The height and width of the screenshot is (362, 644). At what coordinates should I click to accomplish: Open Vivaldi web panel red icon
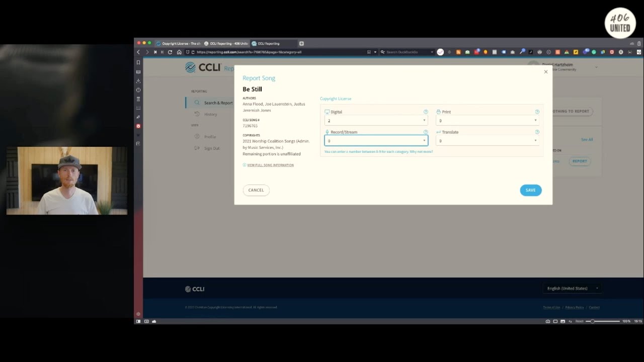tap(138, 126)
